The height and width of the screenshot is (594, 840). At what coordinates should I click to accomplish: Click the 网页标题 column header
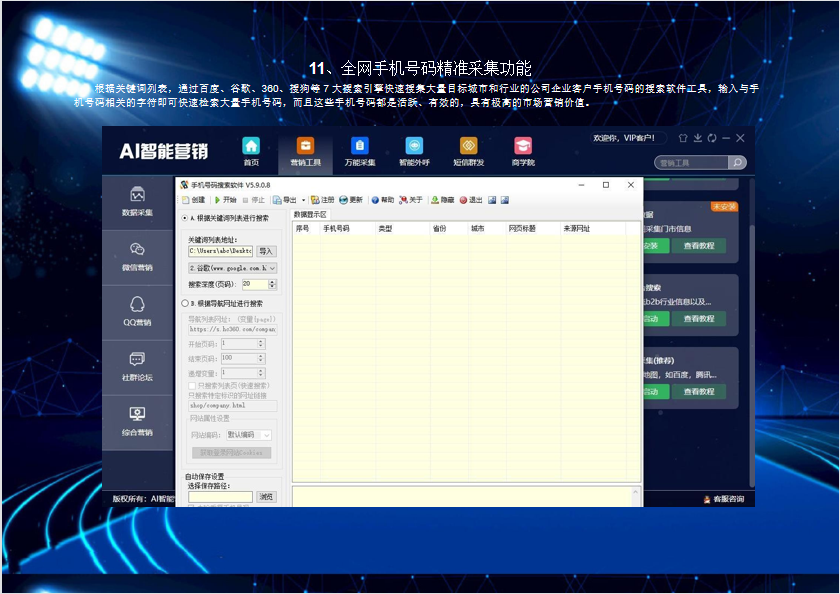tap(532, 228)
